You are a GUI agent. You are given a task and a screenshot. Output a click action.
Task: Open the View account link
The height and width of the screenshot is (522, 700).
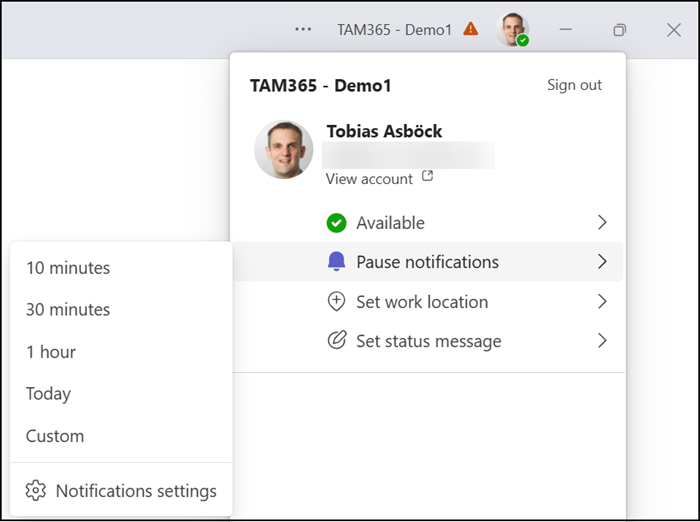pos(369,179)
